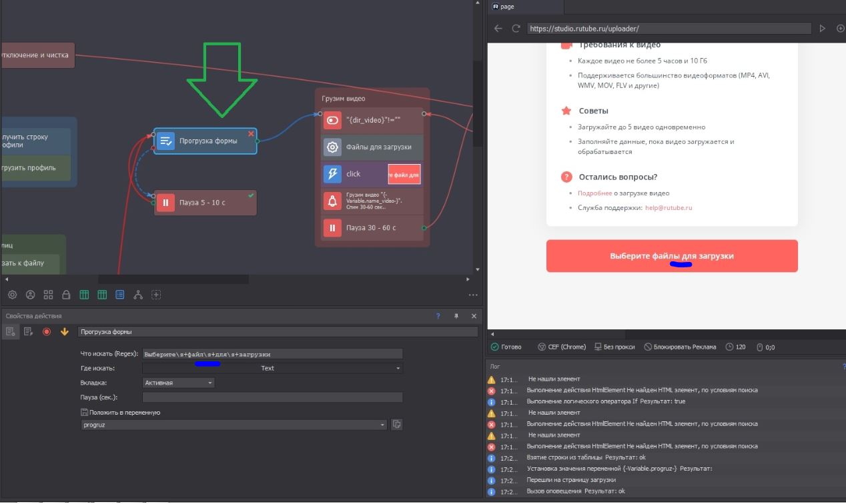Select the Выполнение логического оператора If log entry
846x504 pixels.
point(666,401)
